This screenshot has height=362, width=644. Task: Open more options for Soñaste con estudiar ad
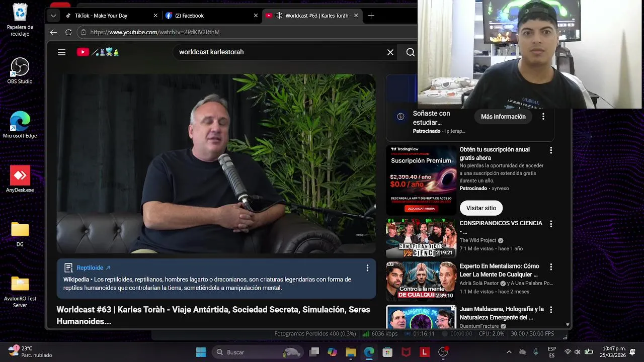543,117
